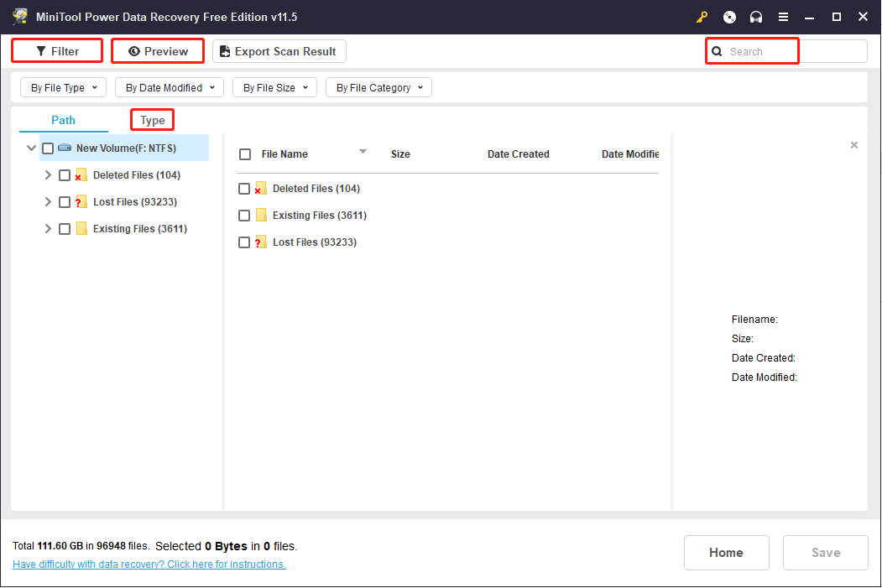Open the By File Size dropdown

pyautogui.click(x=275, y=88)
